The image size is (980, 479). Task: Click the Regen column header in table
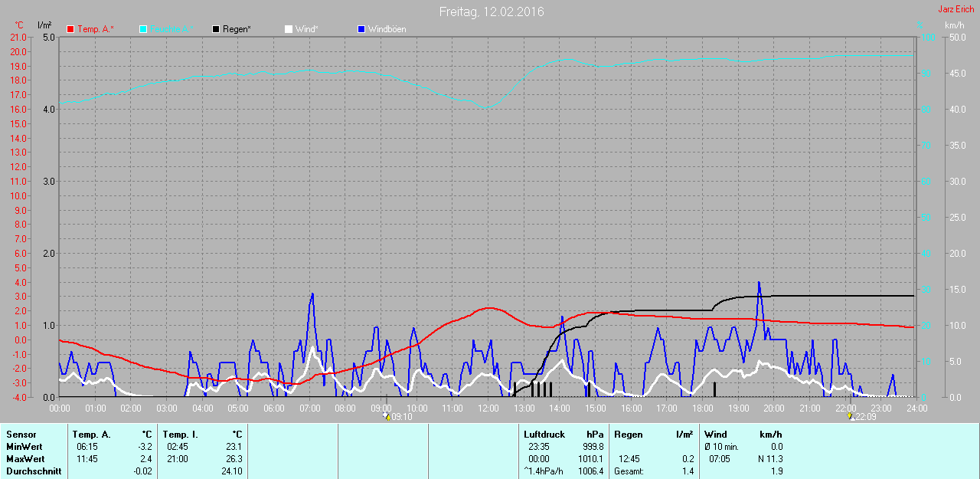[x=629, y=435]
